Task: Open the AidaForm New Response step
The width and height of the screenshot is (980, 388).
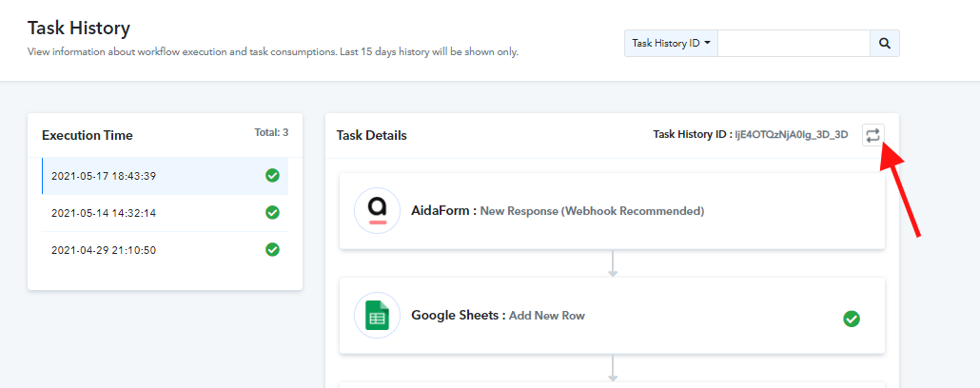Action: pos(612,211)
